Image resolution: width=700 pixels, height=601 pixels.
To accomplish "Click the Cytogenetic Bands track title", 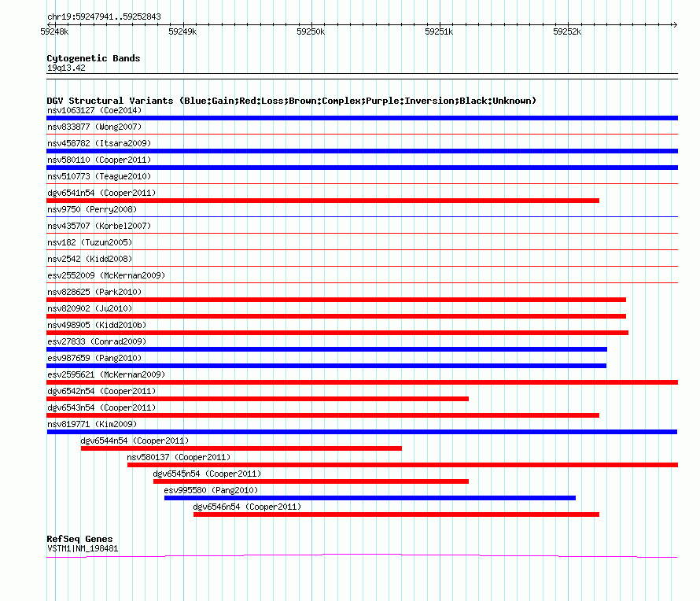I will 94,58.
